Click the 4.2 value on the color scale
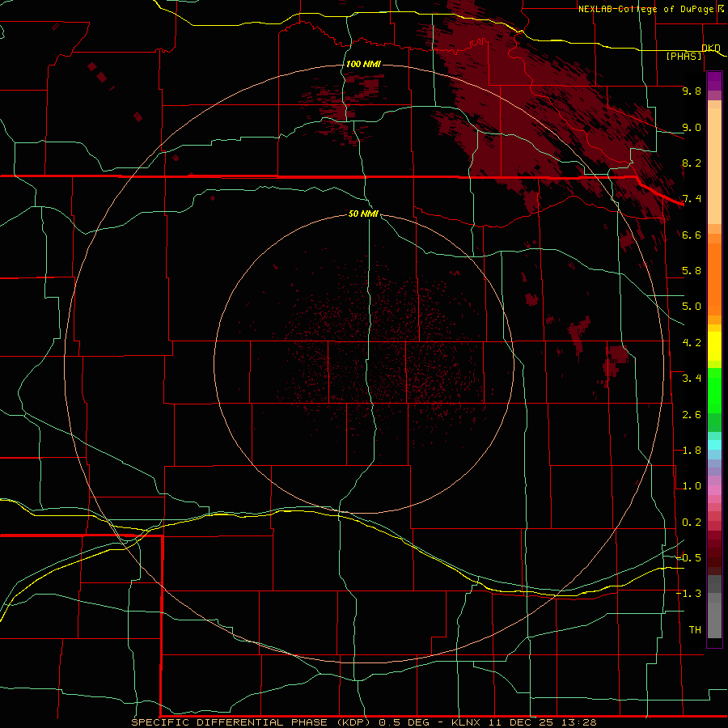This screenshot has height=728, width=728. click(x=692, y=343)
